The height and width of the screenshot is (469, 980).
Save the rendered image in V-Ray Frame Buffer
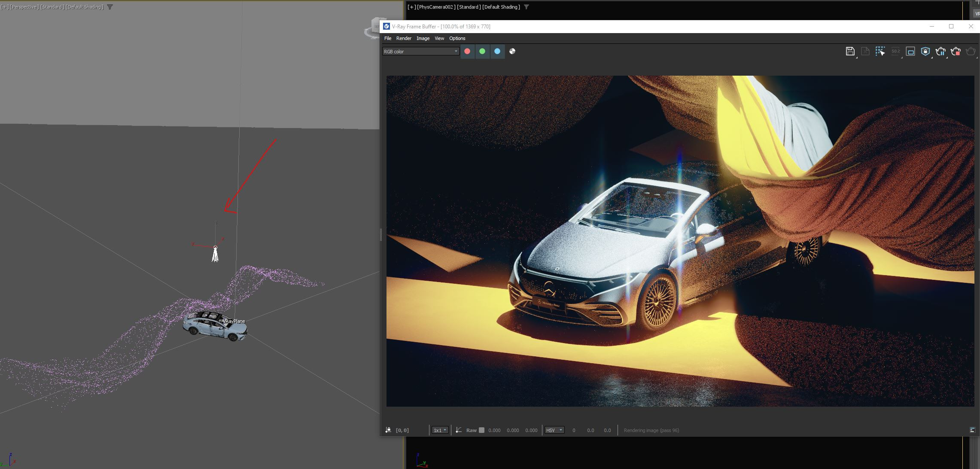850,52
